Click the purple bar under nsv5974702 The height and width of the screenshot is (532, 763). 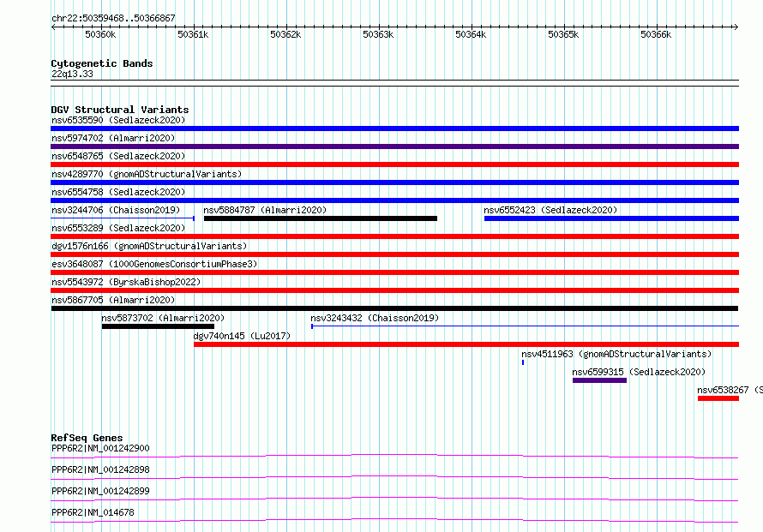394,146
